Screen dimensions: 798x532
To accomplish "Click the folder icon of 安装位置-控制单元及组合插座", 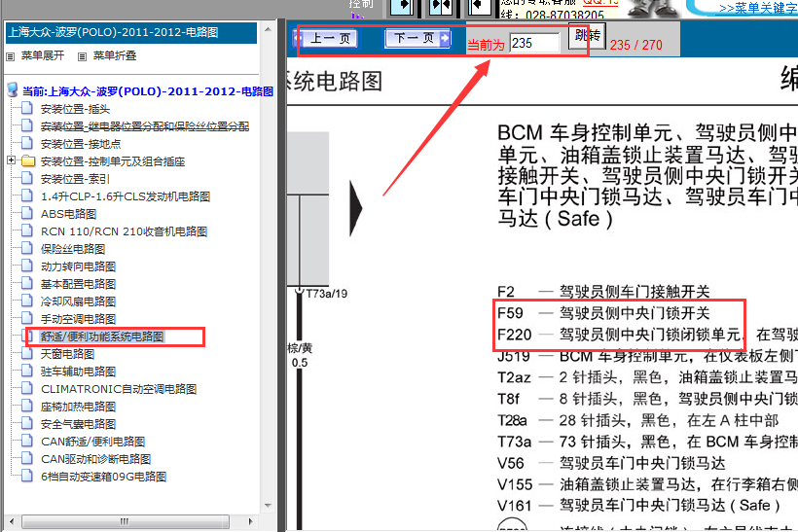I will [x=28, y=161].
